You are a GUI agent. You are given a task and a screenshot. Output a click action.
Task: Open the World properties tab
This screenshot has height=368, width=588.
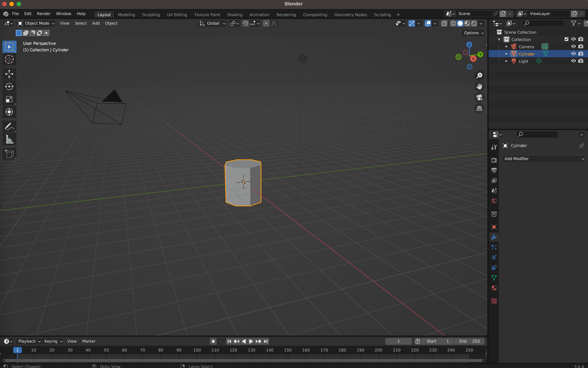coord(494,201)
